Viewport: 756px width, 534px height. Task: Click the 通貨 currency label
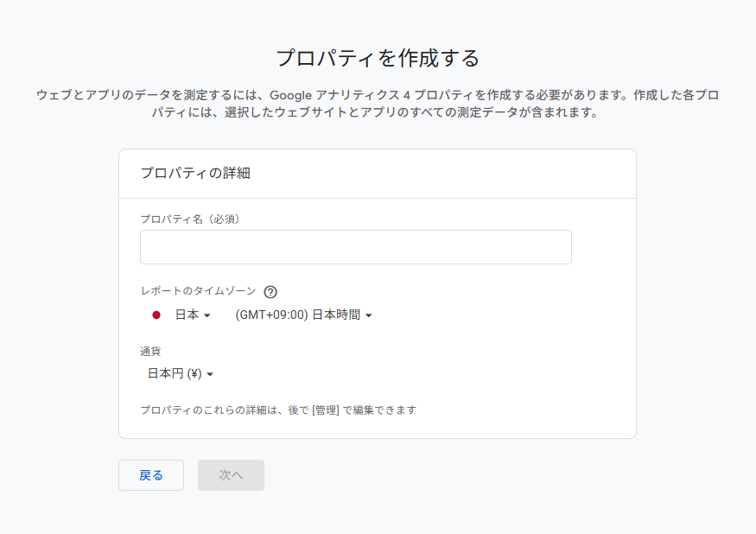(150, 352)
